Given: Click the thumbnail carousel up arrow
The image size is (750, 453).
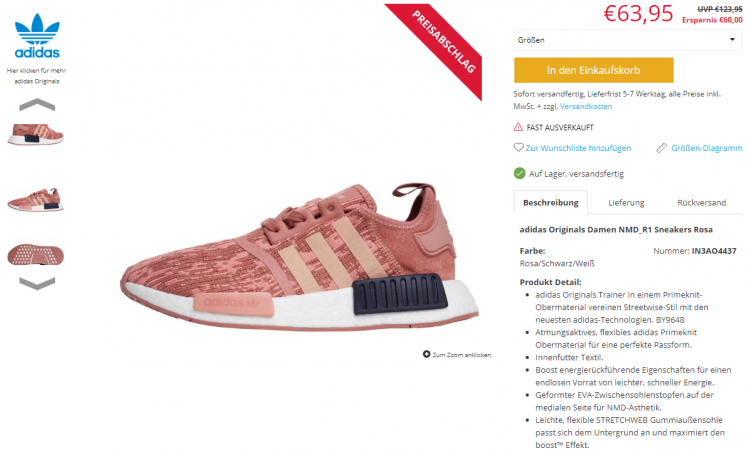Looking at the screenshot, I should 37,105.
